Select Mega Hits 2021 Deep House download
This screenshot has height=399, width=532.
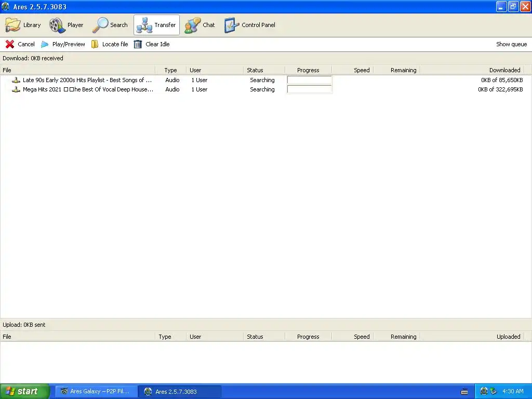(x=88, y=89)
